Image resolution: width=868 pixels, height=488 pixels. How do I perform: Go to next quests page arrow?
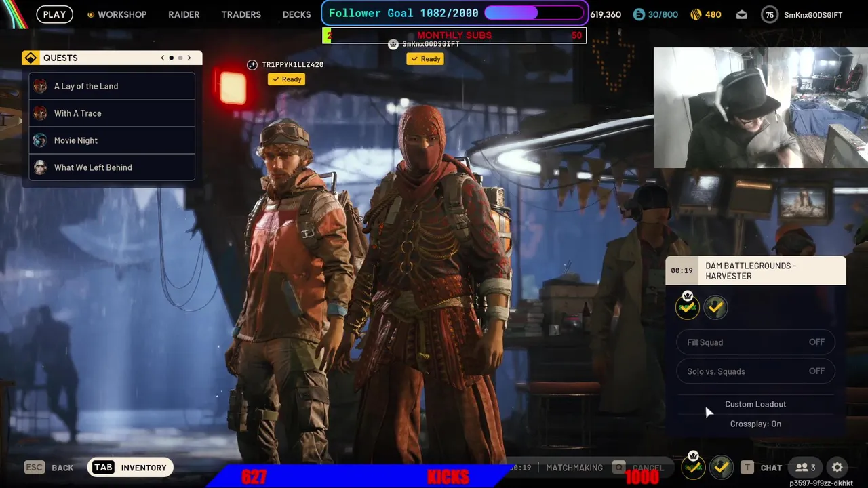click(x=189, y=58)
